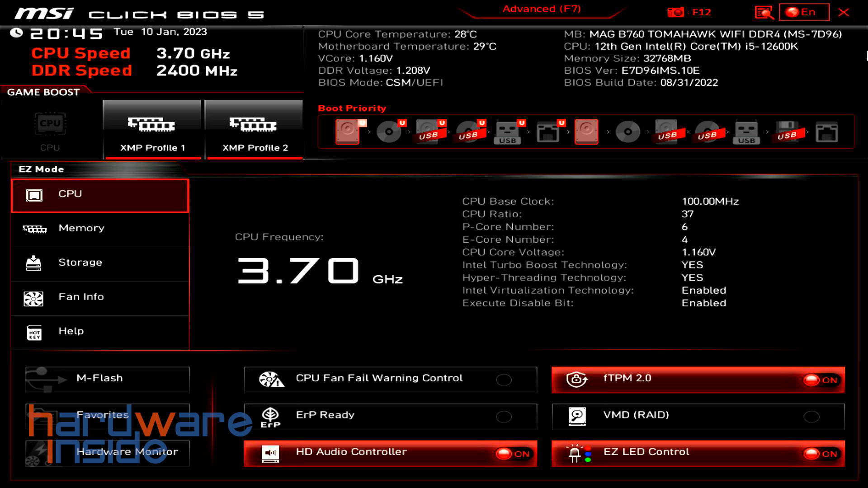Select the first hard drive in Boot Priority

click(348, 131)
